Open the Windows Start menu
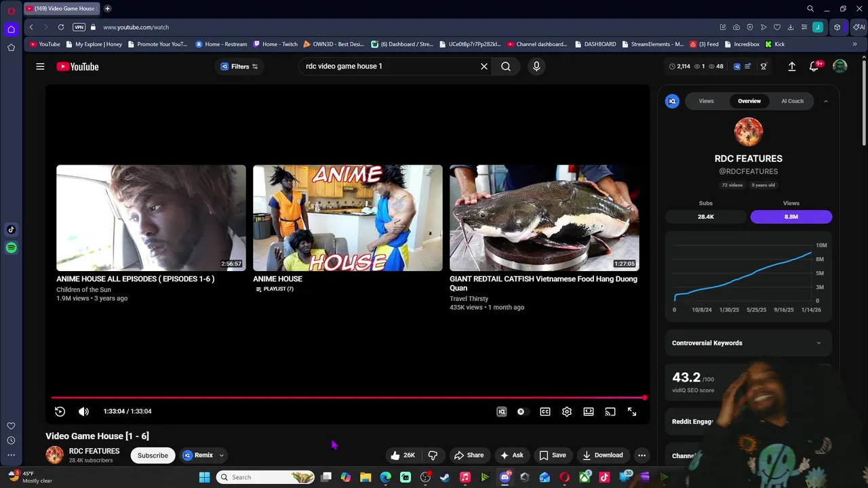 tap(204, 477)
